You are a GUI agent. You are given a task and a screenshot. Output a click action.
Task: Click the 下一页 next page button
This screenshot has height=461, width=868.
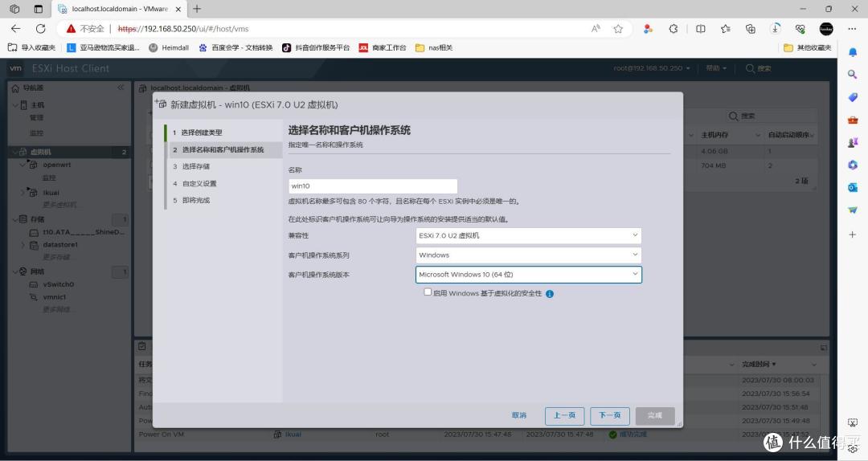click(610, 415)
